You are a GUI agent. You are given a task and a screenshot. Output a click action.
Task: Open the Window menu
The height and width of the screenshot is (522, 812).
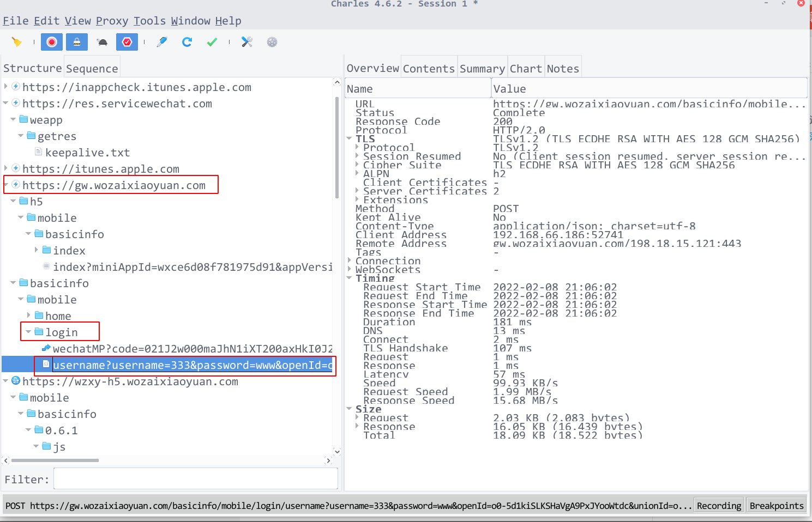point(191,21)
